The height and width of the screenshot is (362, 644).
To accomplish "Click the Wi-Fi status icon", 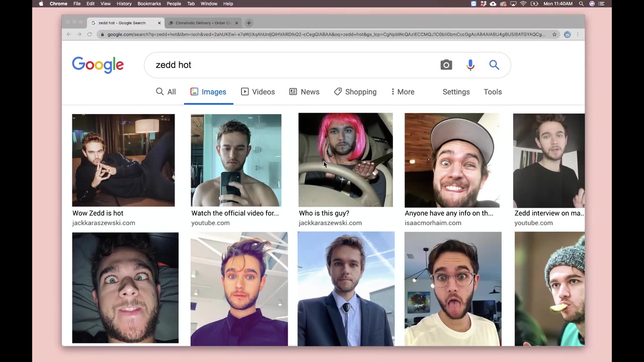I will click(x=523, y=4).
